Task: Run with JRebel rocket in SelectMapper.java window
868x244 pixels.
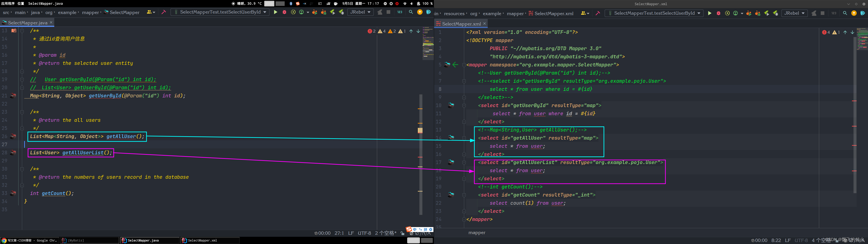Action: 333,12
